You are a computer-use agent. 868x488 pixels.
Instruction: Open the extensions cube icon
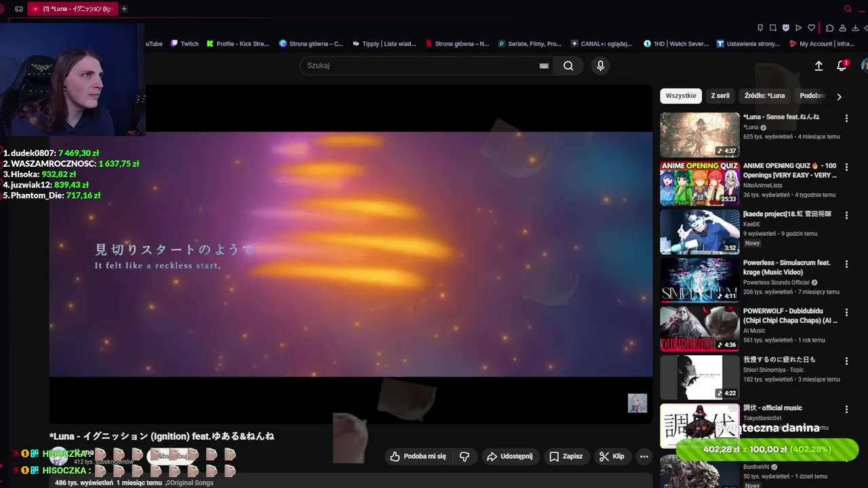tap(829, 28)
